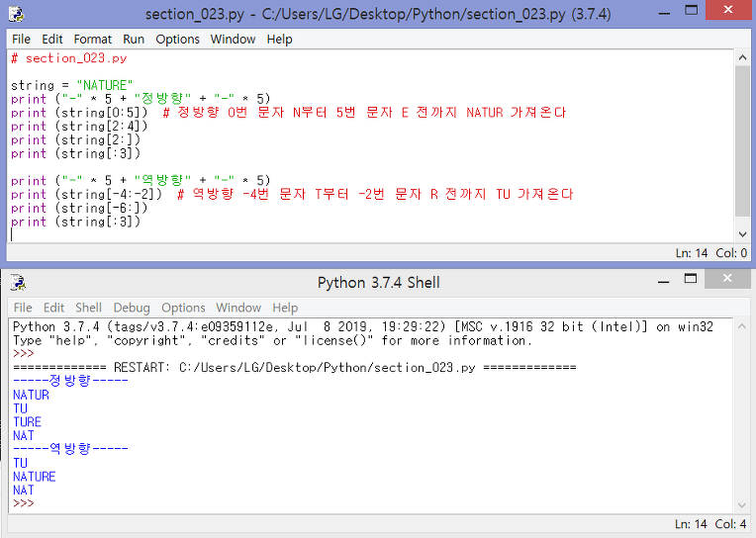Click editor scrollbar up arrow

742,57
